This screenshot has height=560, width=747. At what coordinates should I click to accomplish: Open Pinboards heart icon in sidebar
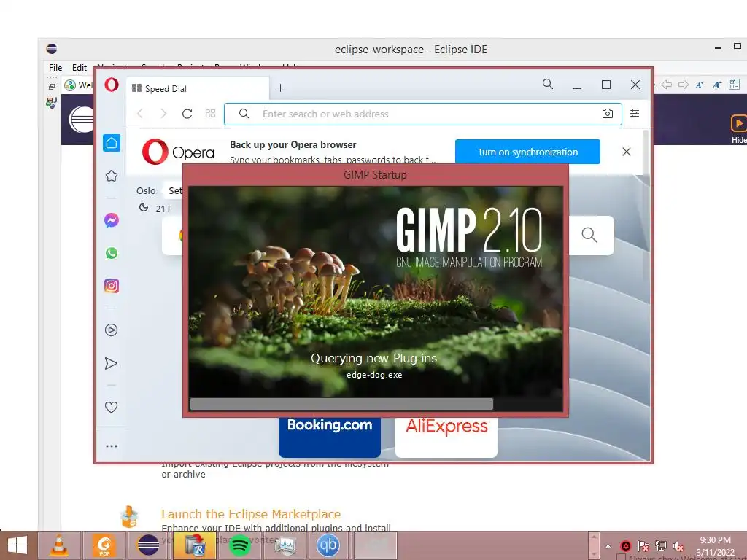[111, 407]
